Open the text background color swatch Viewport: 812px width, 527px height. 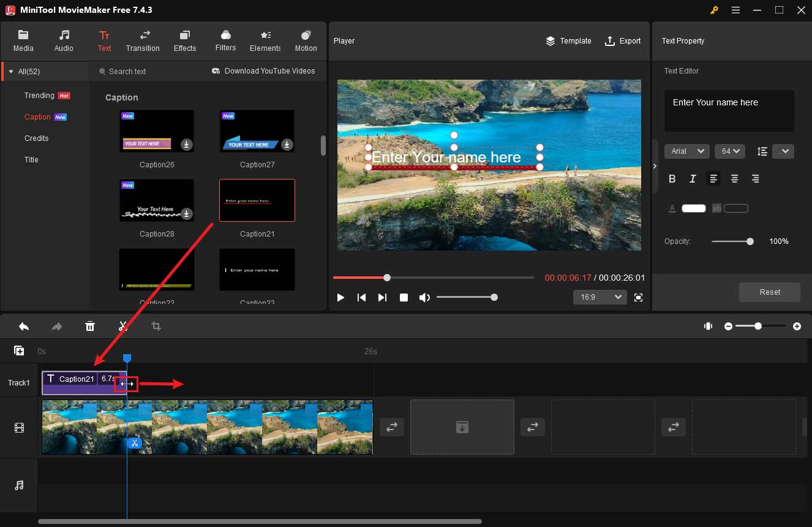coord(736,208)
